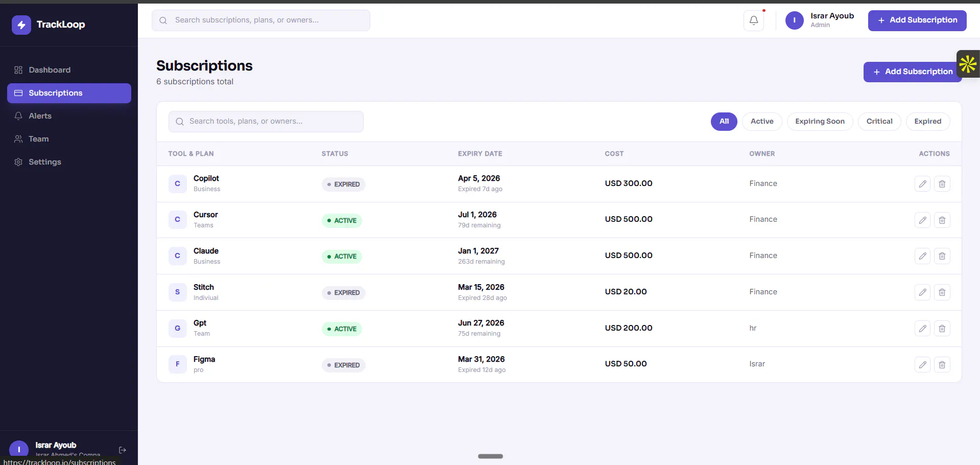This screenshot has width=980, height=465.
Task: Click the Gpt letter avatar
Action: click(177, 328)
